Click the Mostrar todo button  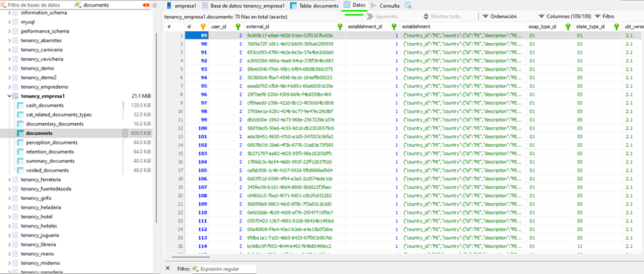tap(441, 17)
